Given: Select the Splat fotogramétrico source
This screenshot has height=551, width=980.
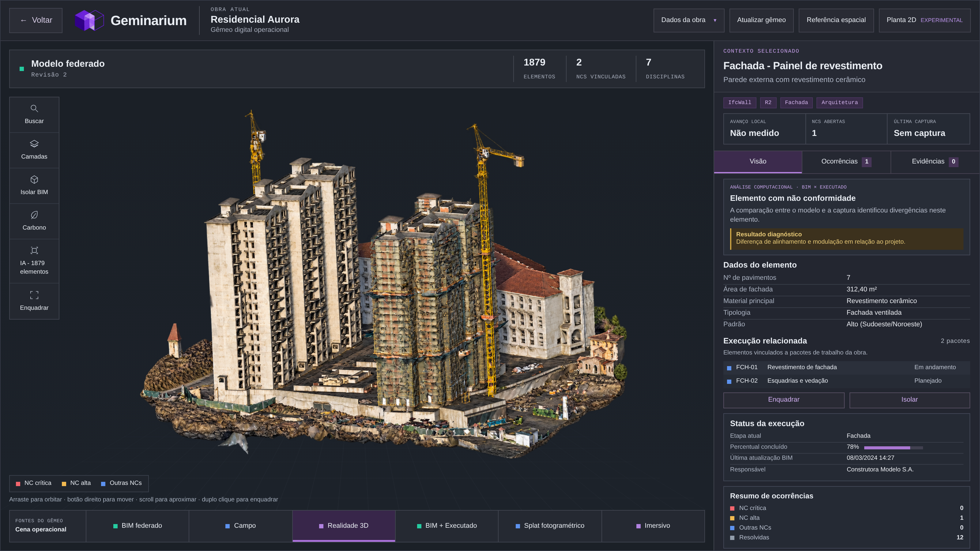Looking at the screenshot, I should (x=550, y=526).
